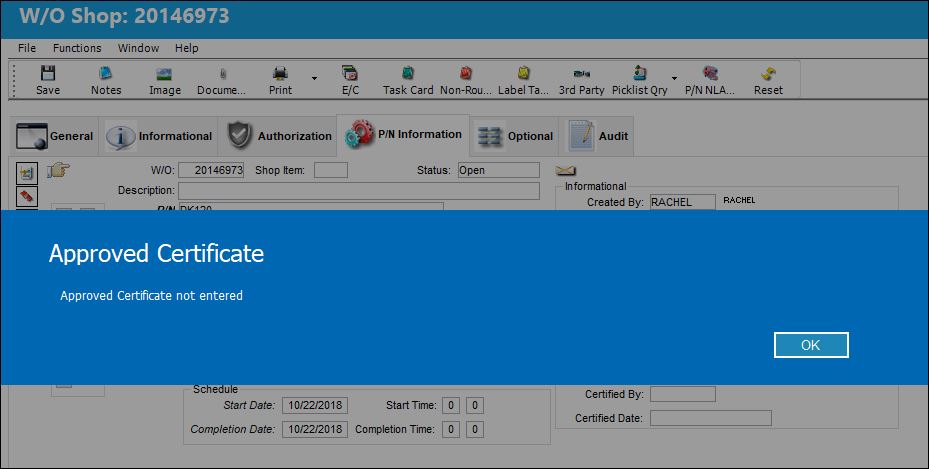Expand the Print dropdown arrow
929x469 pixels.
(314, 78)
